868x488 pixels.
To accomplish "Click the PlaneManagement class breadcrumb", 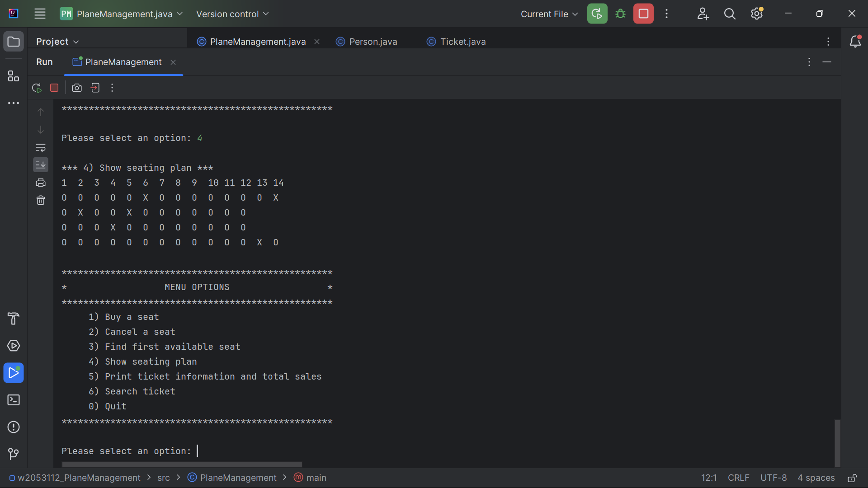I will coord(232,478).
